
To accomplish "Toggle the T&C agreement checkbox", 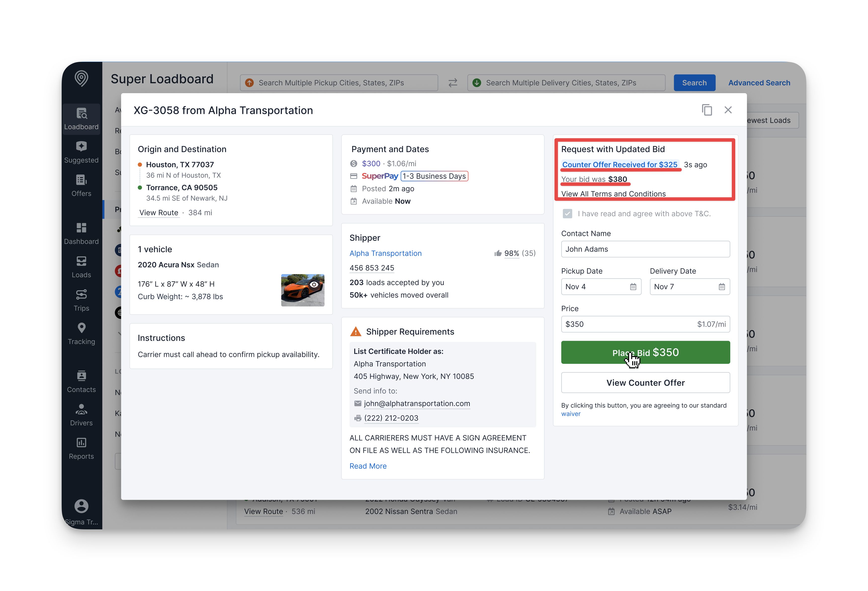I will [567, 213].
